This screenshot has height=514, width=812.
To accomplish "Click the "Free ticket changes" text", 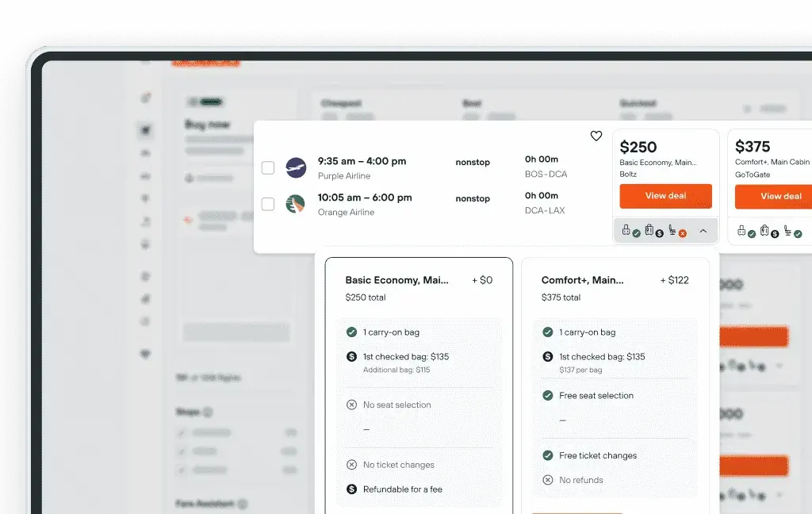I will pyautogui.click(x=598, y=455).
